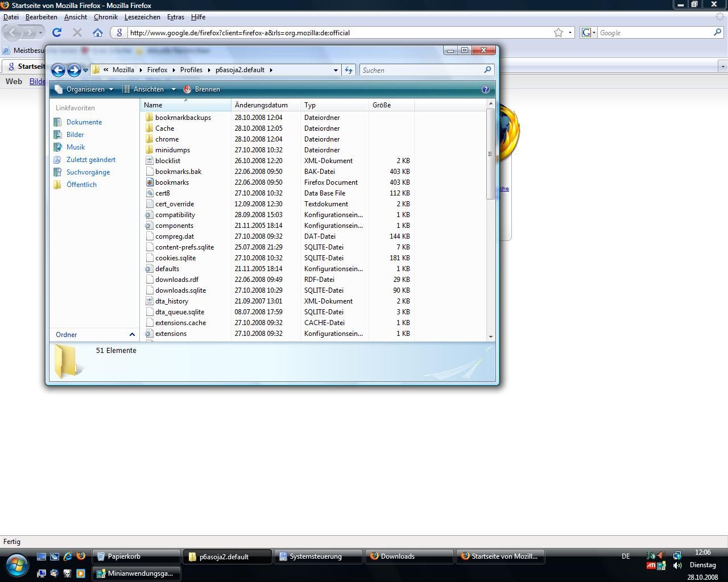Image resolution: width=728 pixels, height=582 pixels.
Task: Click the Firefox search magnifier icon
Action: click(x=718, y=32)
